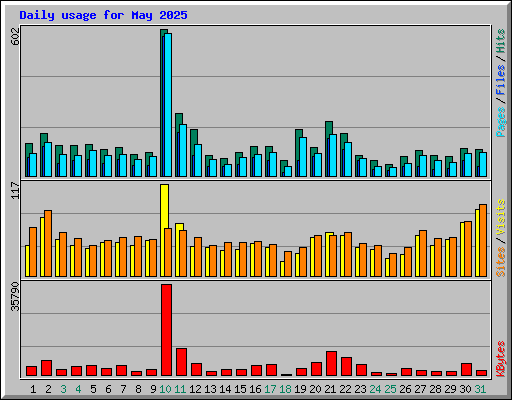Click the 117 visits axis value

(x=15, y=190)
